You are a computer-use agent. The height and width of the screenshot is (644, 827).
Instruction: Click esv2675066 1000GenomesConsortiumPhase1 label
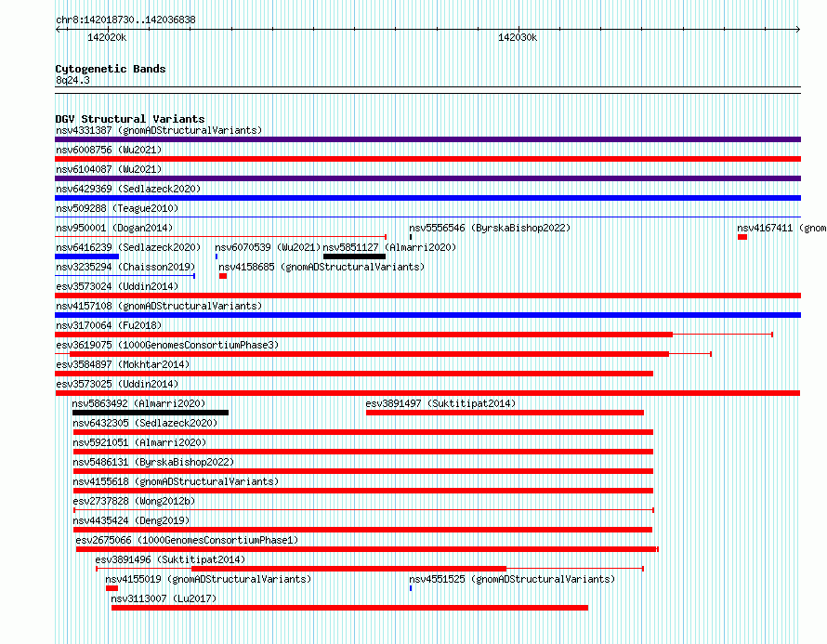pyautogui.click(x=187, y=540)
